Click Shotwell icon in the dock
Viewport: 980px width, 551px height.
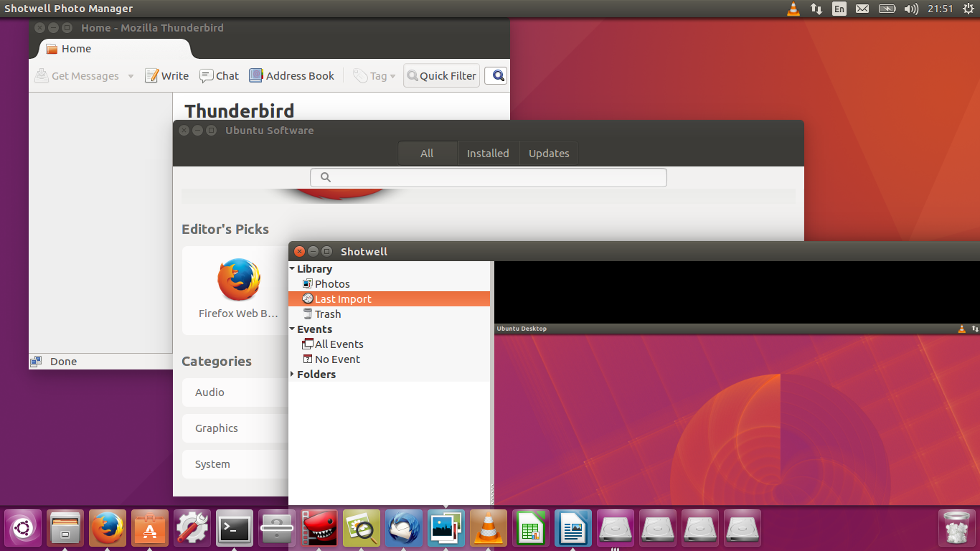(x=446, y=529)
